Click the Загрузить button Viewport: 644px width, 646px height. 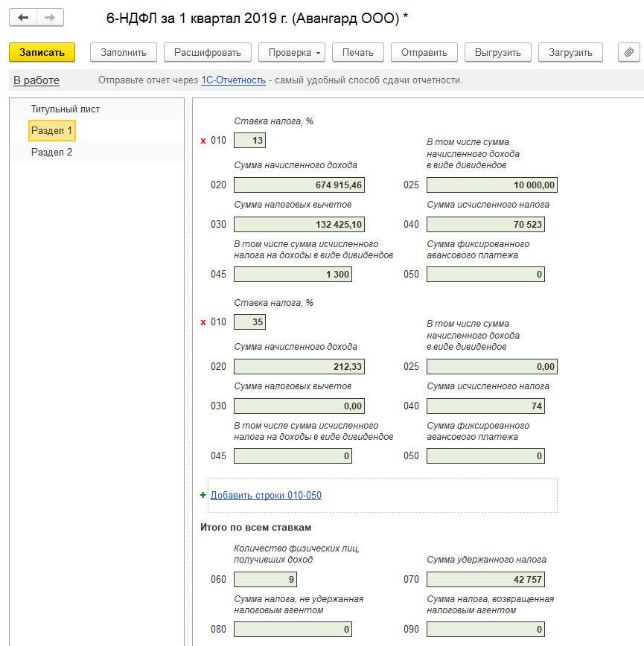(570, 52)
